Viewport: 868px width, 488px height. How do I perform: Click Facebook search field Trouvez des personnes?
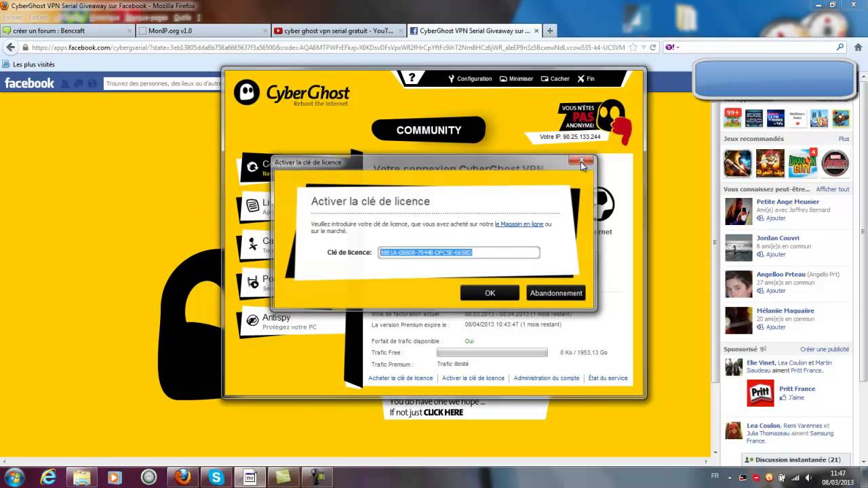point(163,83)
